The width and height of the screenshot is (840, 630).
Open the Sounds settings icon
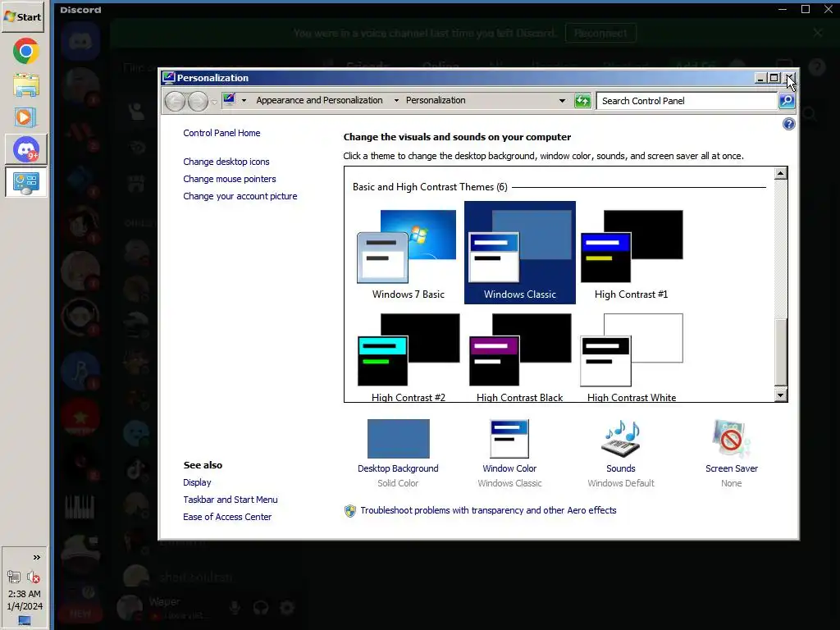pyautogui.click(x=621, y=439)
